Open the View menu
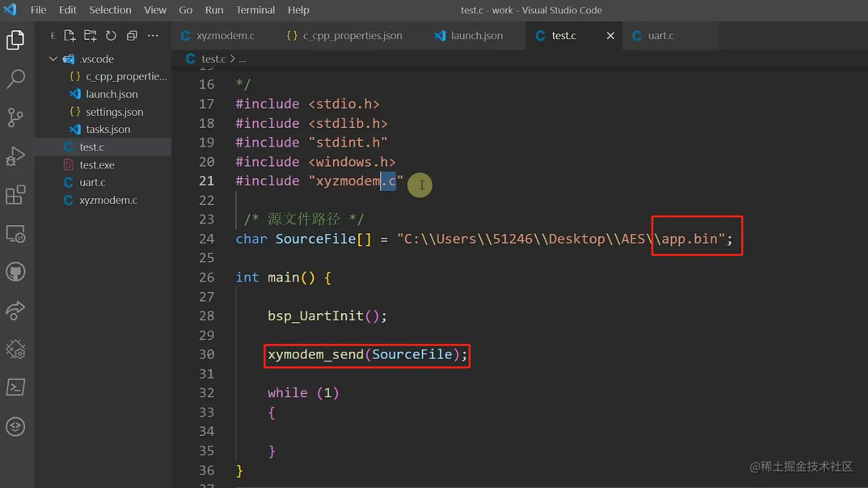The width and height of the screenshot is (868, 488). pyautogui.click(x=155, y=10)
